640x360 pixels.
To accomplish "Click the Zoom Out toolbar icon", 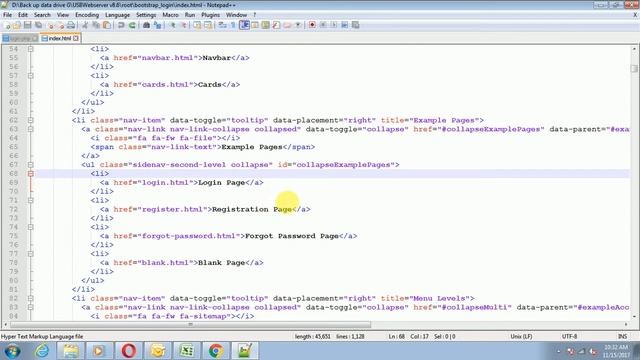I will coord(184,25).
